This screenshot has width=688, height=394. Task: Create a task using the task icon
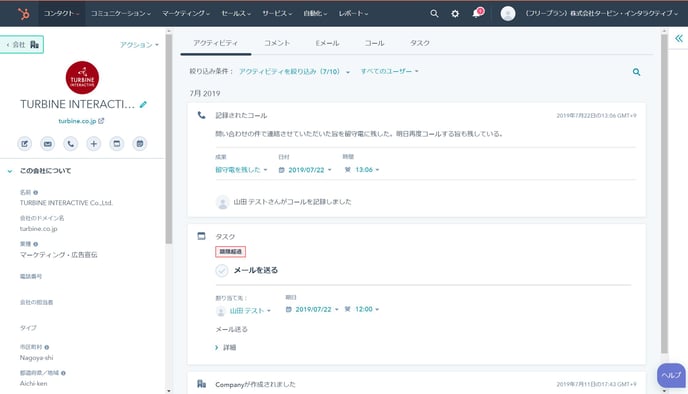pyautogui.click(x=117, y=143)
